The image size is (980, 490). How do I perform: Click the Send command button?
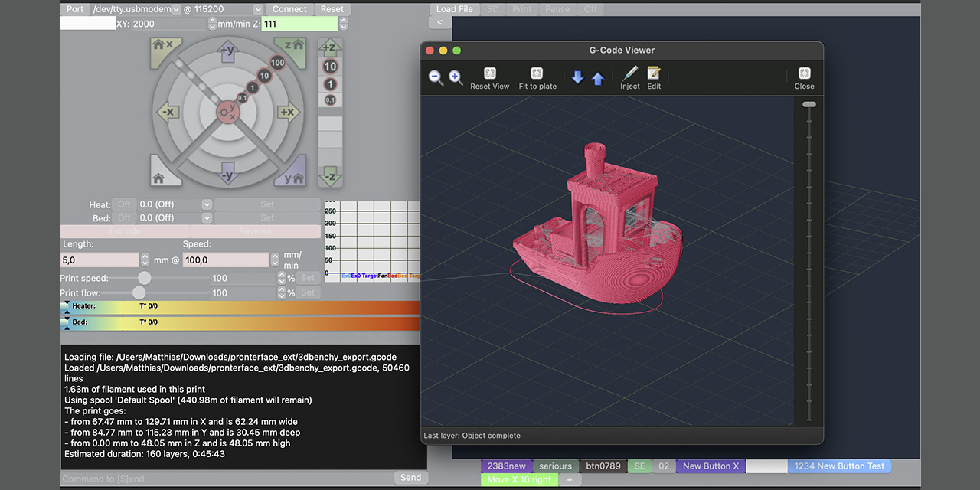(410, 478)
